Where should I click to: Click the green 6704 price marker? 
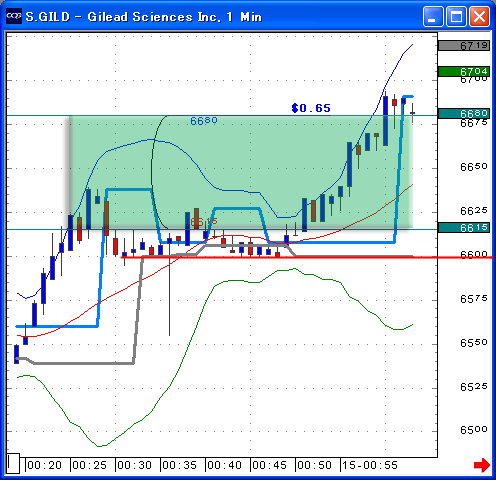(464, 71)
